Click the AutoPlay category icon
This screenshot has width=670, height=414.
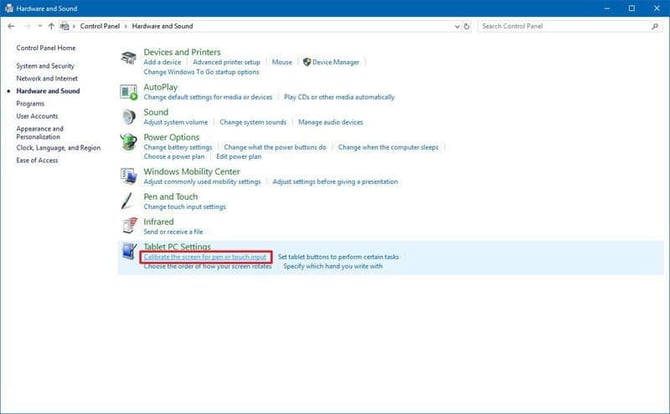129,92
